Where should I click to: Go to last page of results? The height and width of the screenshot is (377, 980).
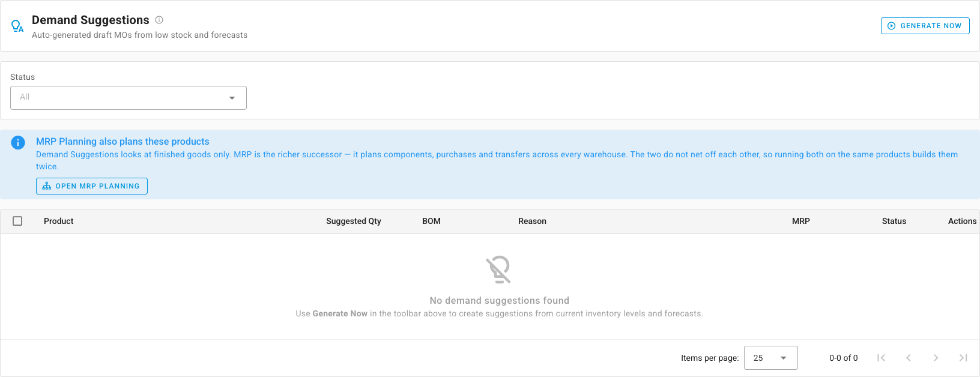pos(963,358)
